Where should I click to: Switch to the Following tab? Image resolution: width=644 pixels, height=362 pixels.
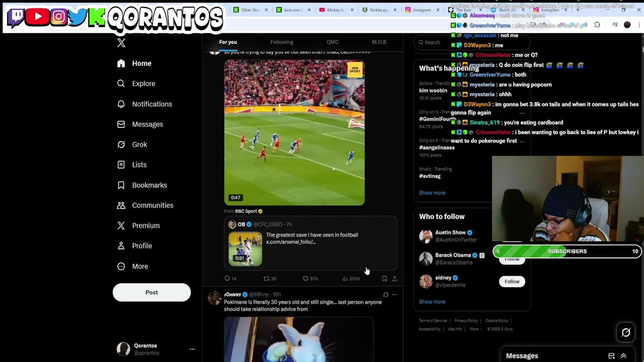[282, 42]
